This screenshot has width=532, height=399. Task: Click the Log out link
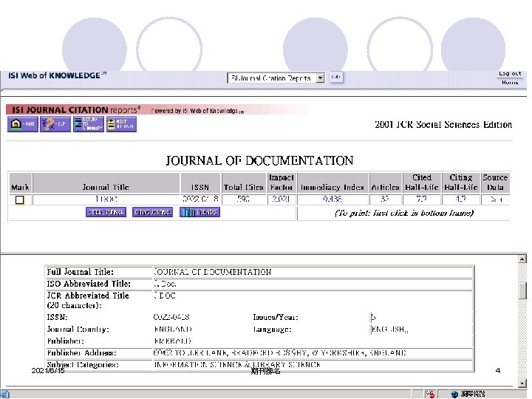(x=510, y=74)
